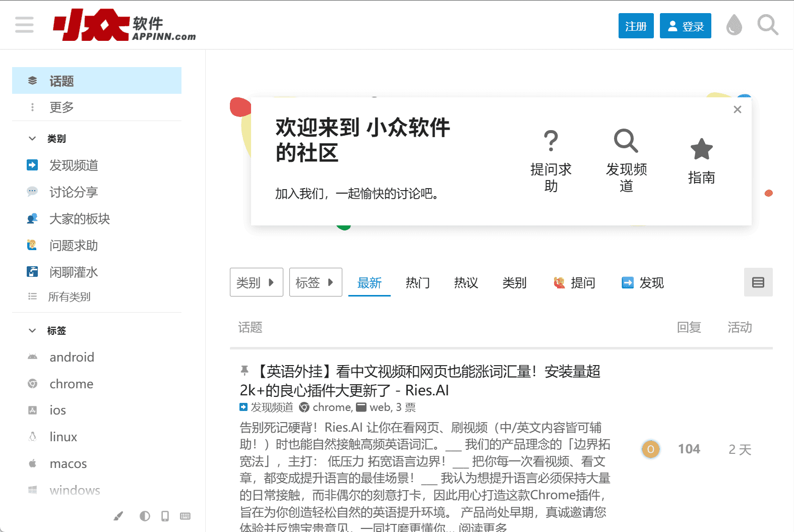Image resolution: width=794 pixels, height=532 pixels.
Task: Sort by 回复 column header
Action: pos(689,327)
